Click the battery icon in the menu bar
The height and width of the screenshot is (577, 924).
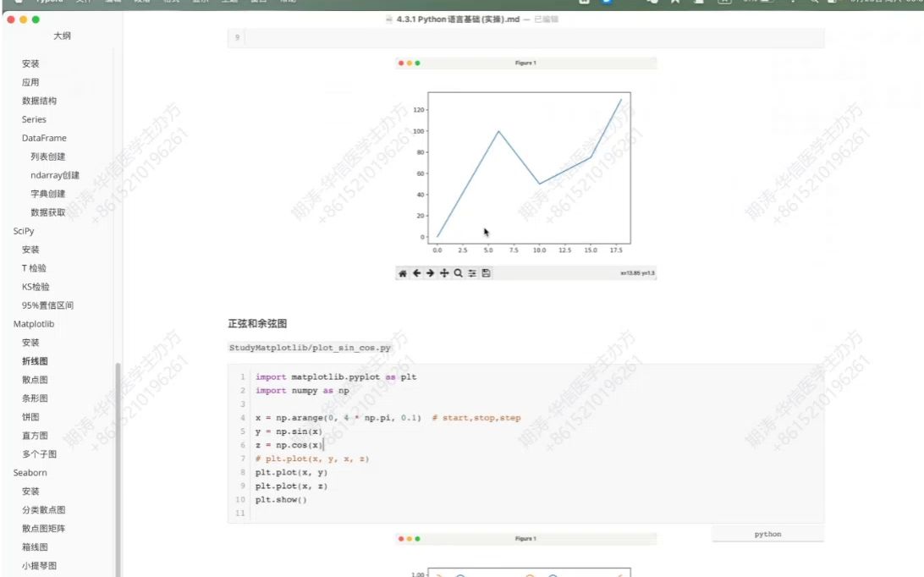tap(764, 3)
